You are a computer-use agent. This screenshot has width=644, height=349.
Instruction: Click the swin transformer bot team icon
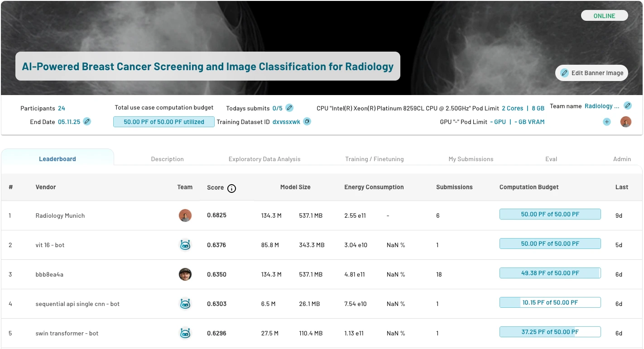coord(185,333)
